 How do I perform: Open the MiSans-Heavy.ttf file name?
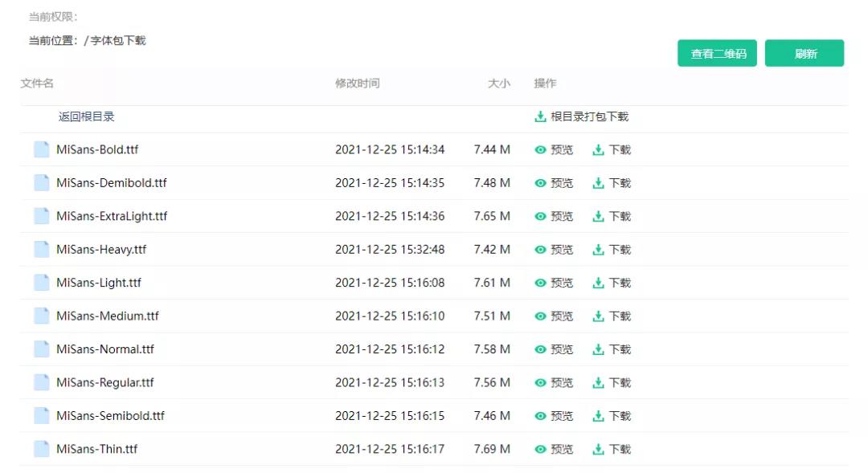point(101,250)
